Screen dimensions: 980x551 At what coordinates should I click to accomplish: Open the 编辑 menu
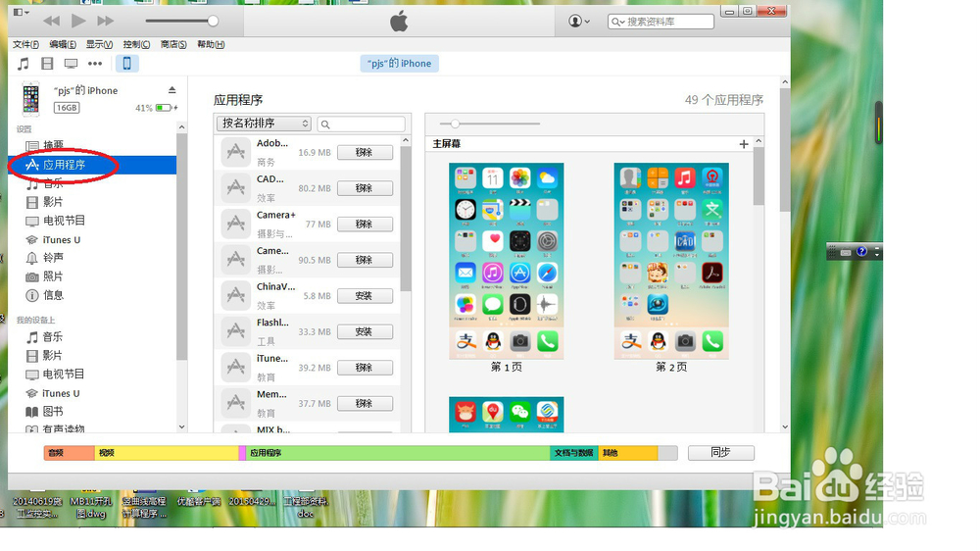coord(63,44)
